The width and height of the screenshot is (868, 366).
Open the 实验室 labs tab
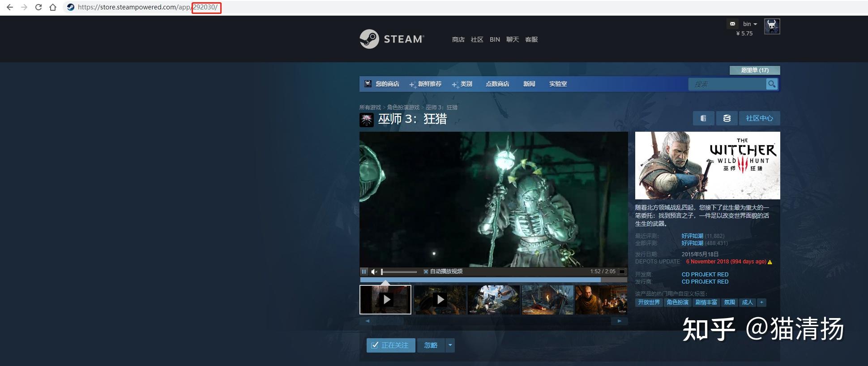(558, 84)
